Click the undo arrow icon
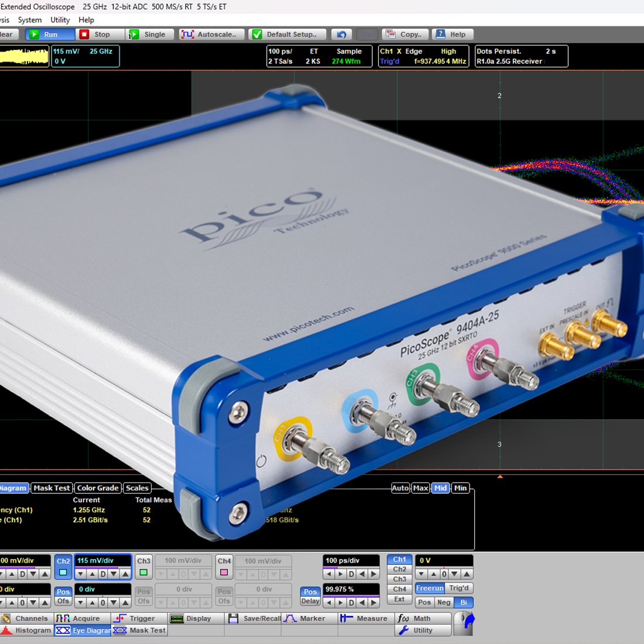The height and width of the screenshot is (644, 644). pos(341,35)
